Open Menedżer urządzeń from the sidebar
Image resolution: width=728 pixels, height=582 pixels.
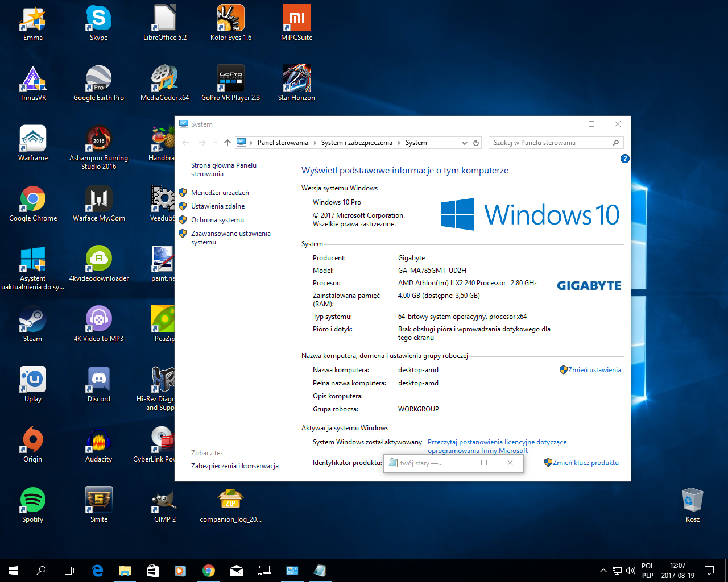tap(220, 193)
